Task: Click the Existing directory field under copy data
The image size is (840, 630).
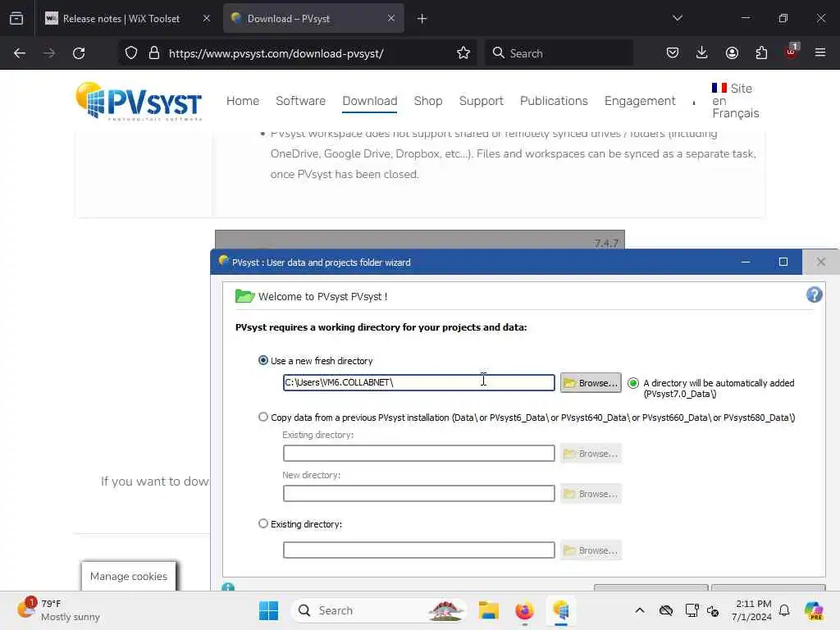Action: coord(418,453)
